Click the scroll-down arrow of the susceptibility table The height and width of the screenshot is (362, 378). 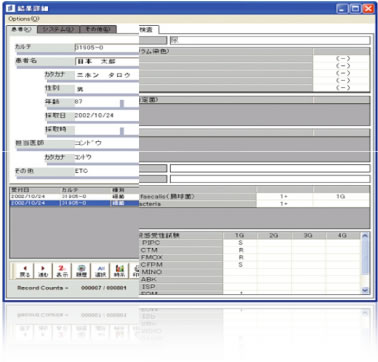pyautogui.click(x=365, y=290)
